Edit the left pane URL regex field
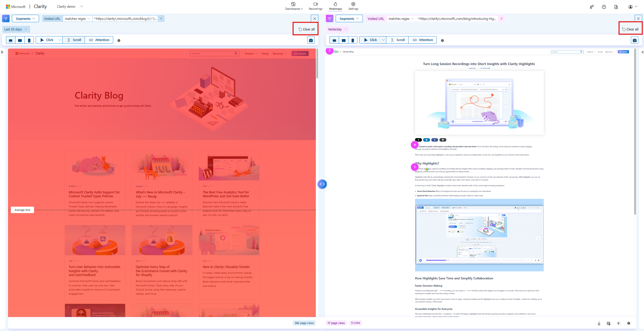This screenshot has width=644, height=331. [125, 19]
